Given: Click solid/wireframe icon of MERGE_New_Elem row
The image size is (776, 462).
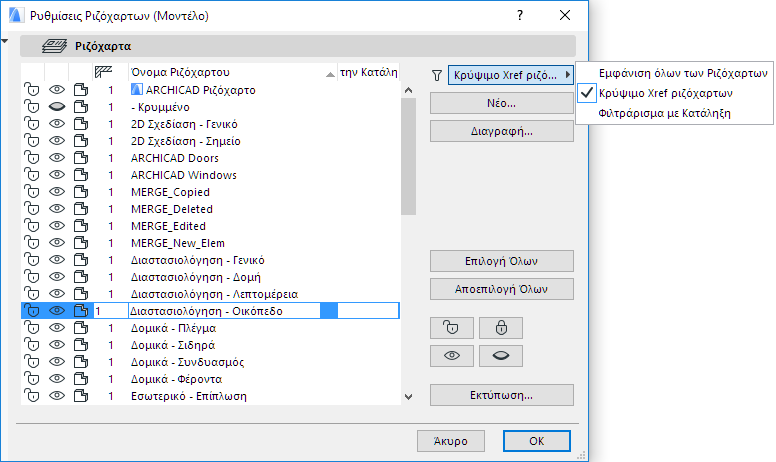Looking at the screenshot, I should tap(81, 243).
